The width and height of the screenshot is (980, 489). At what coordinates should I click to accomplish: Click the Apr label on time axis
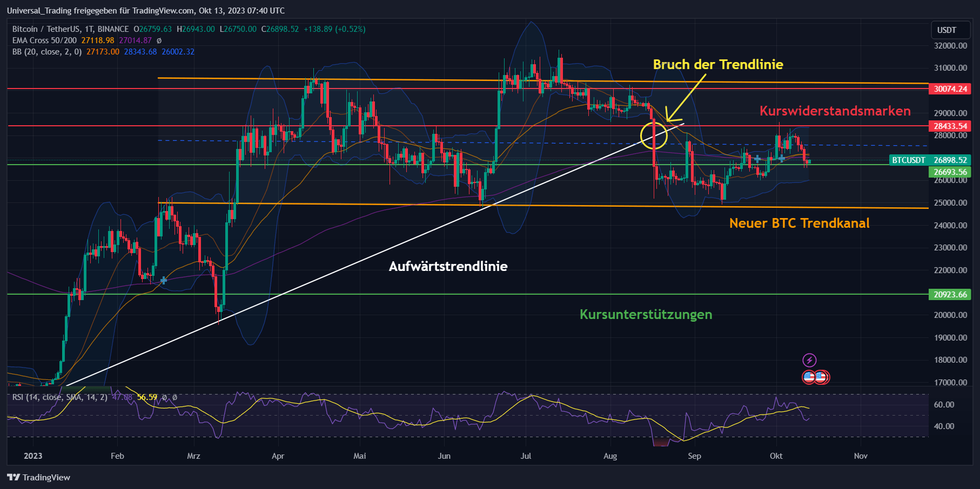click(278, 456)
